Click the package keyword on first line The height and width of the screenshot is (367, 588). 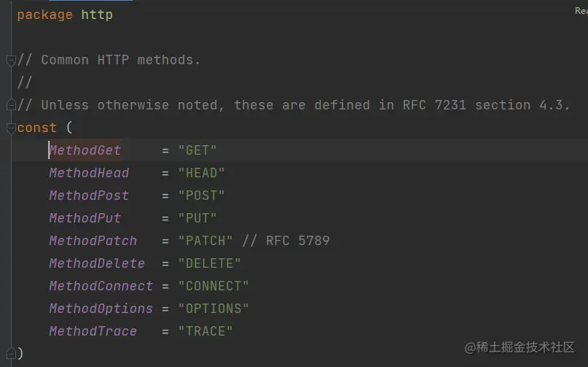[x=45, y=15]
